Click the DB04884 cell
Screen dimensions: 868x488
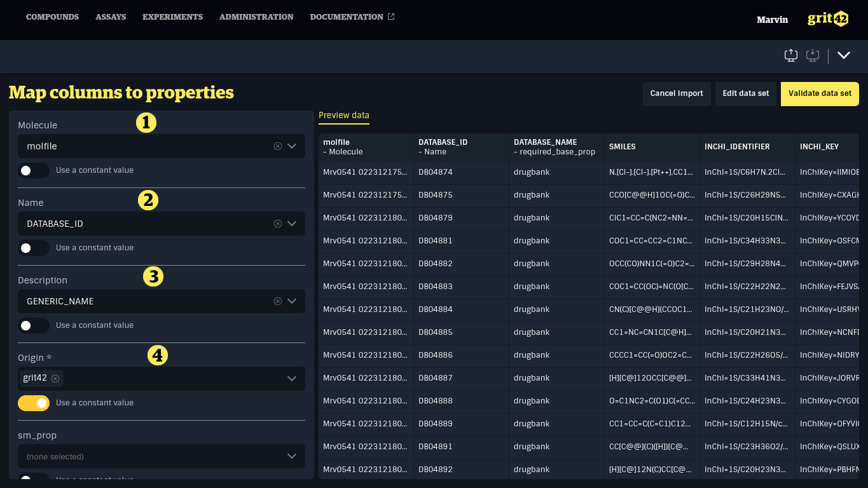click(x=462, y=309)
